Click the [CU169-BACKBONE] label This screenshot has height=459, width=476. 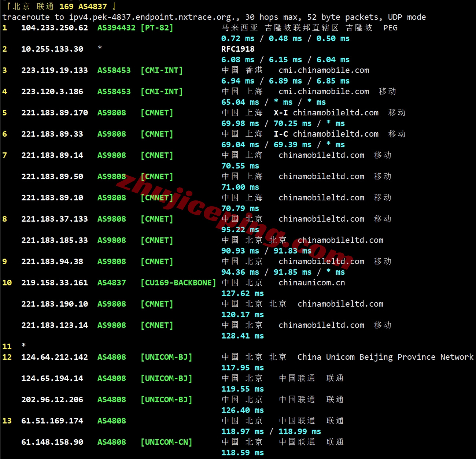coord(178,283)
